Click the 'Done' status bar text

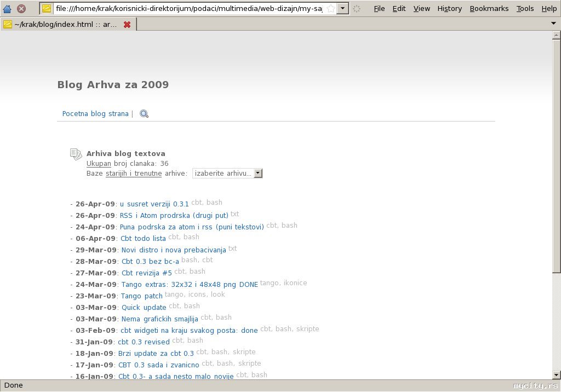14,385
